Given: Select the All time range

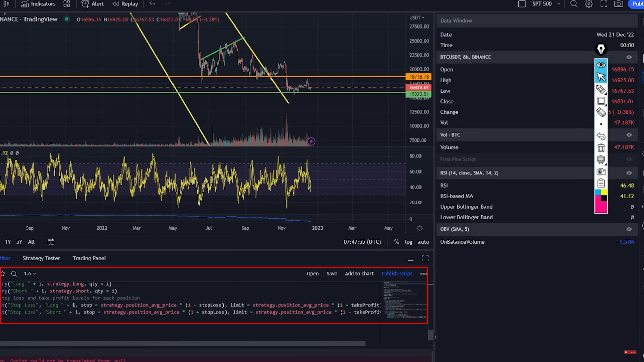Looking at the screenshot, I should coord(31,242).
